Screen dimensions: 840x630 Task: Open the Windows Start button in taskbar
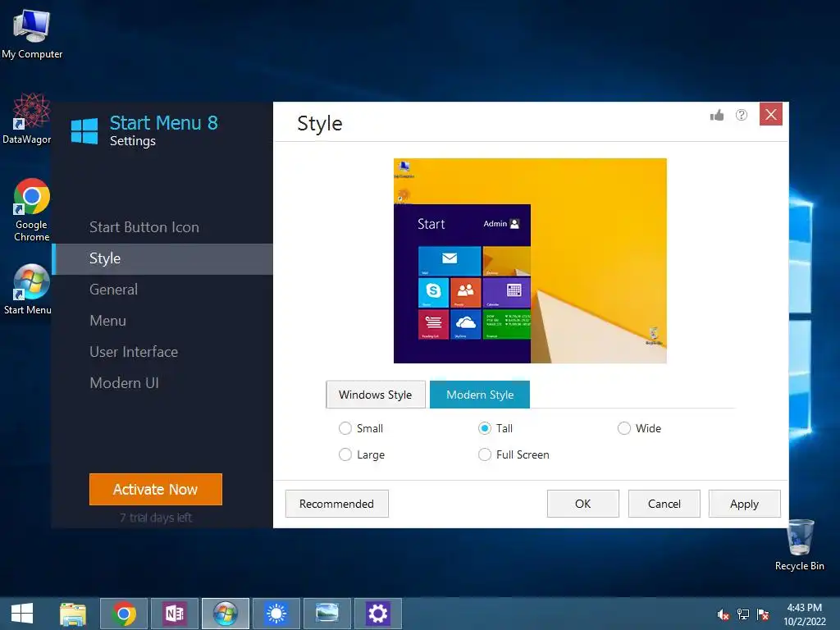[22, 614]
